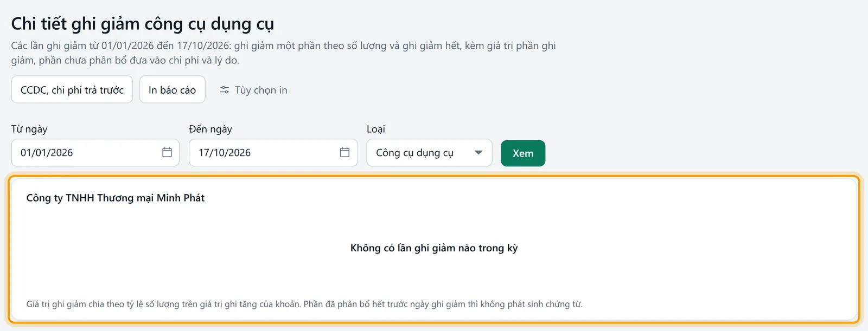Expand the Loại dropdown arrow
Viewport: 868px width, 331px height.
coord(478,153)
